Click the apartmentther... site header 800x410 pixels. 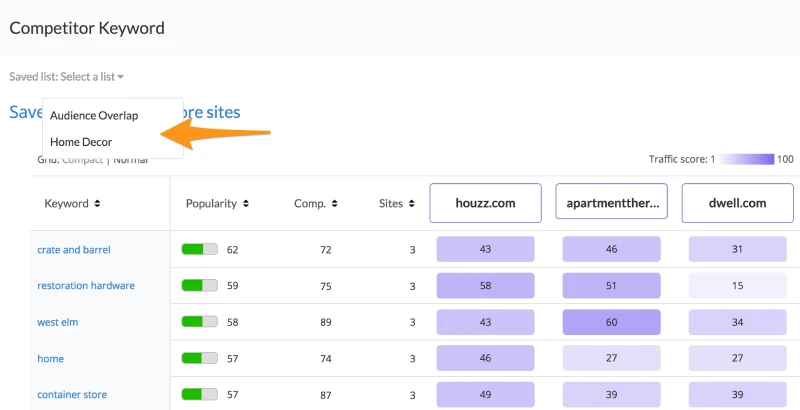click(x=611, y=203)
